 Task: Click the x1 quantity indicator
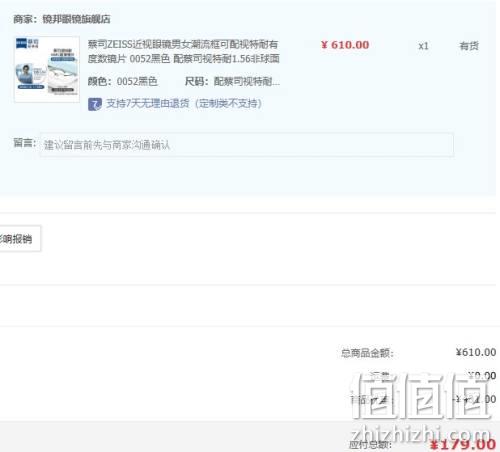[x=423, y=46]
